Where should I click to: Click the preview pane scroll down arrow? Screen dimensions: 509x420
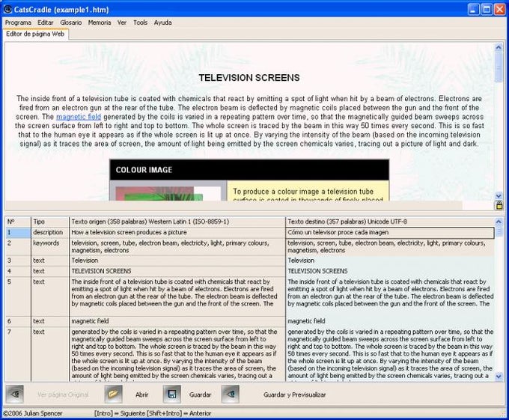[499, 196]
